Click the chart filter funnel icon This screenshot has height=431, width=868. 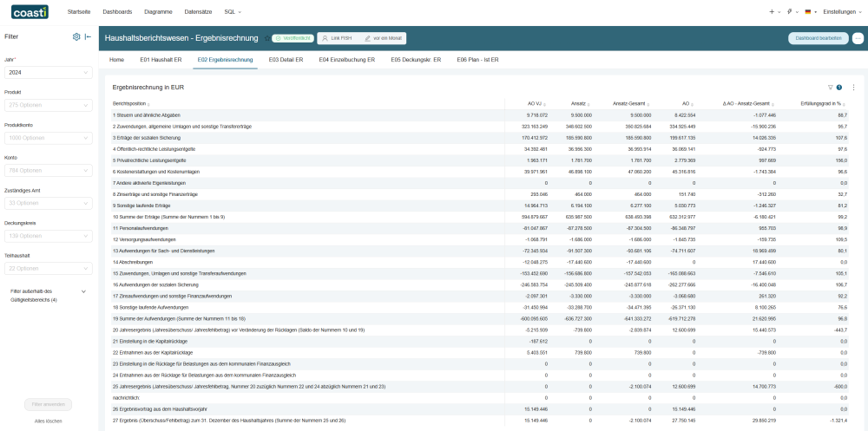[830, 87]
